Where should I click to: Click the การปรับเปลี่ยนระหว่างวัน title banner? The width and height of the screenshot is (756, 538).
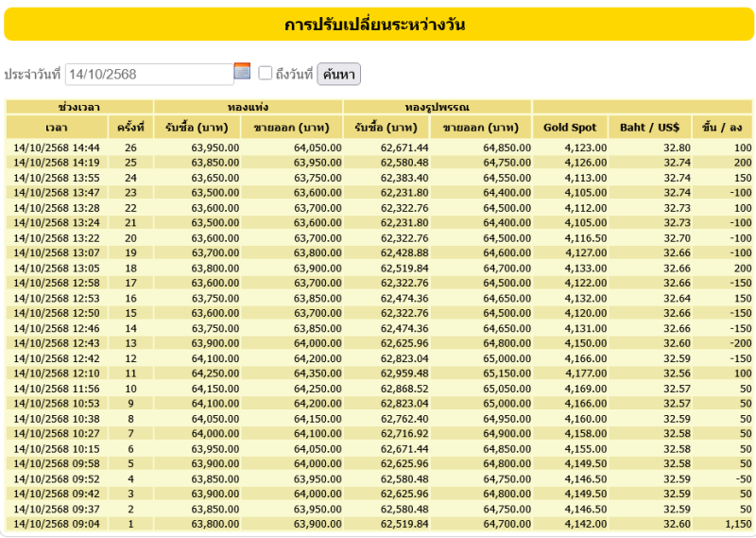(x=378, y=26)
